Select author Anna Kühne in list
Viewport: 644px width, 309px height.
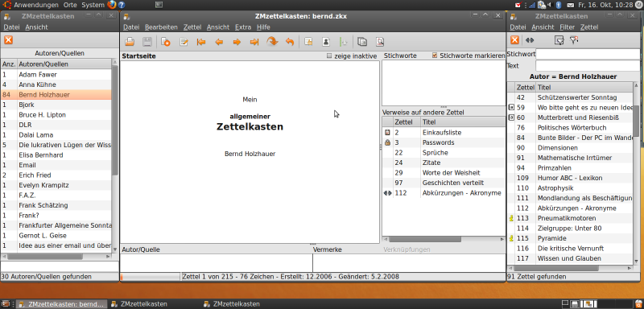click(x=56, y=84)
